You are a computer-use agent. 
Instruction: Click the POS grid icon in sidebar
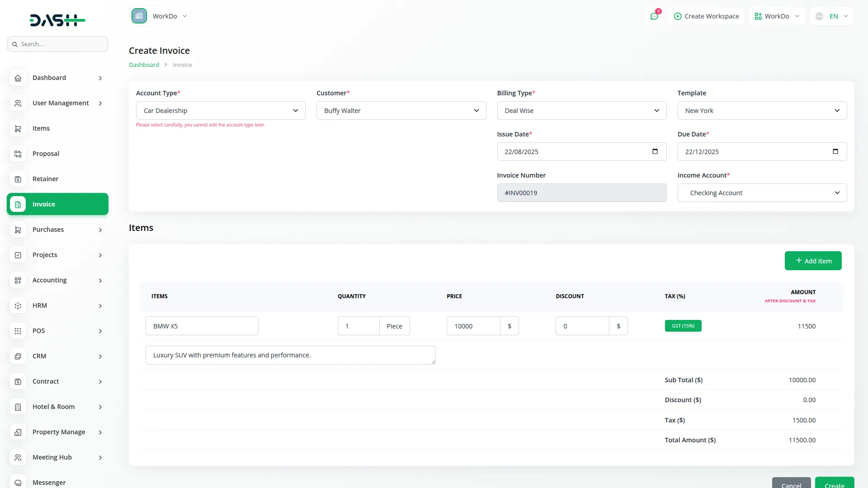18,331
